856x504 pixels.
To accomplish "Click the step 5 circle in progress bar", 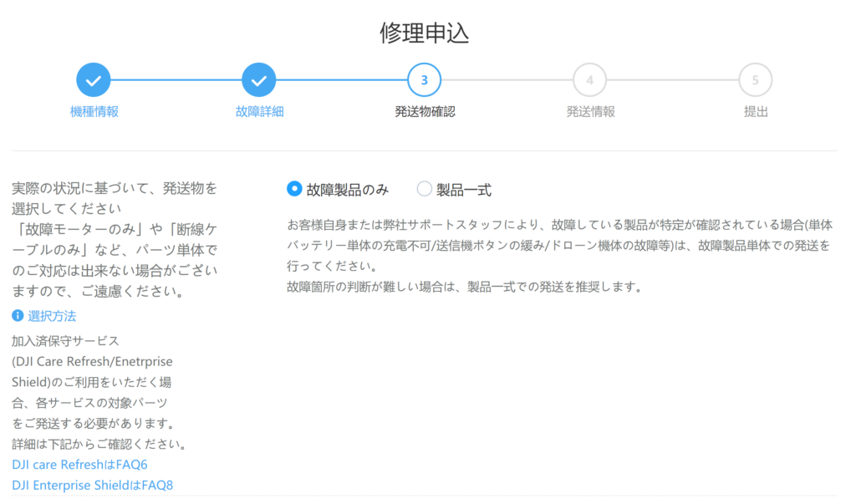I will 755,80.
